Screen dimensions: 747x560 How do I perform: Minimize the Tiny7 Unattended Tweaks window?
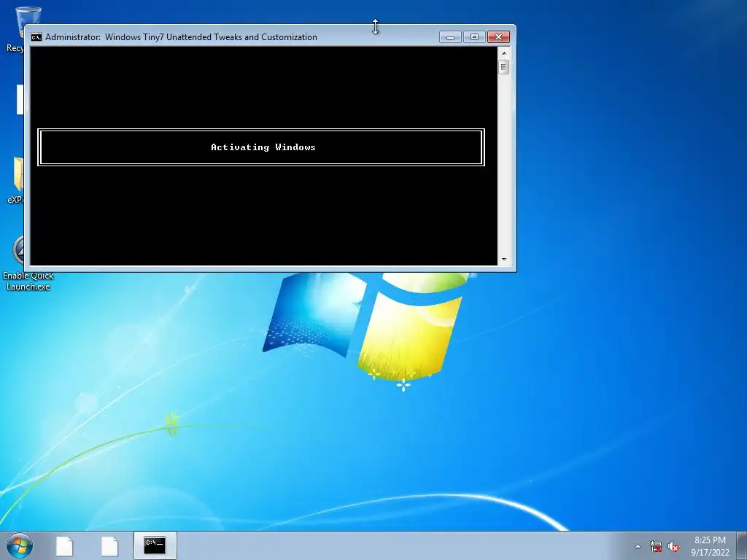click(450, 37)
